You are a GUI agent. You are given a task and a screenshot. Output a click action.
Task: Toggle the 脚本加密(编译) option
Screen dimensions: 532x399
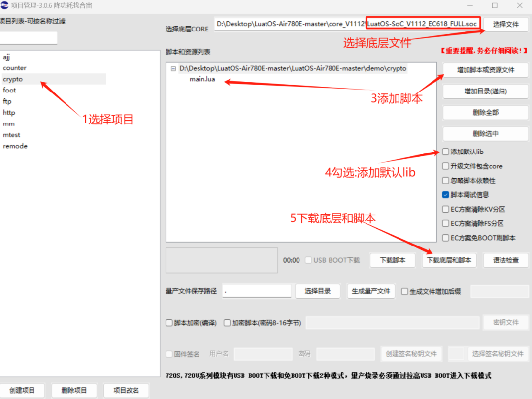pos(168,322)
